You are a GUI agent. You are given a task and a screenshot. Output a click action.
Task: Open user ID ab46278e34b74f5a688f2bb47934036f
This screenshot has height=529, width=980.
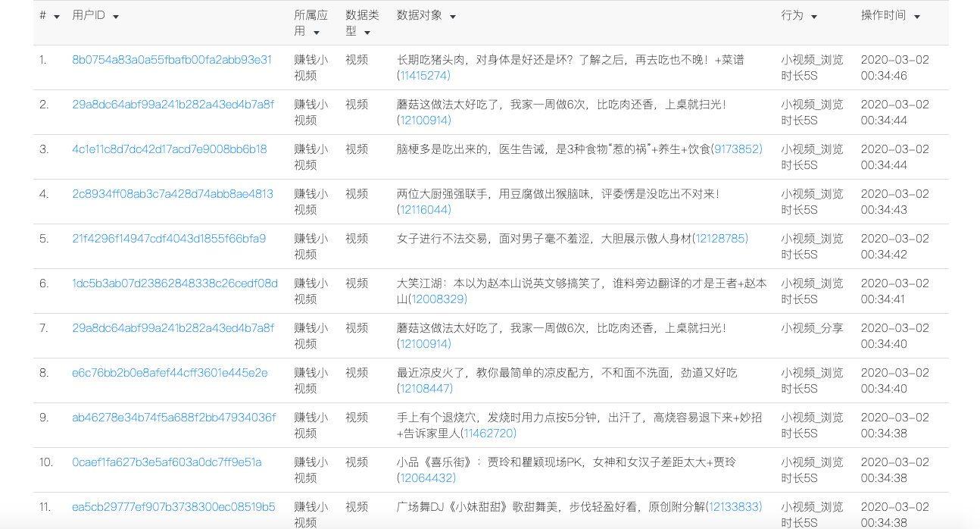click(174, 418)
